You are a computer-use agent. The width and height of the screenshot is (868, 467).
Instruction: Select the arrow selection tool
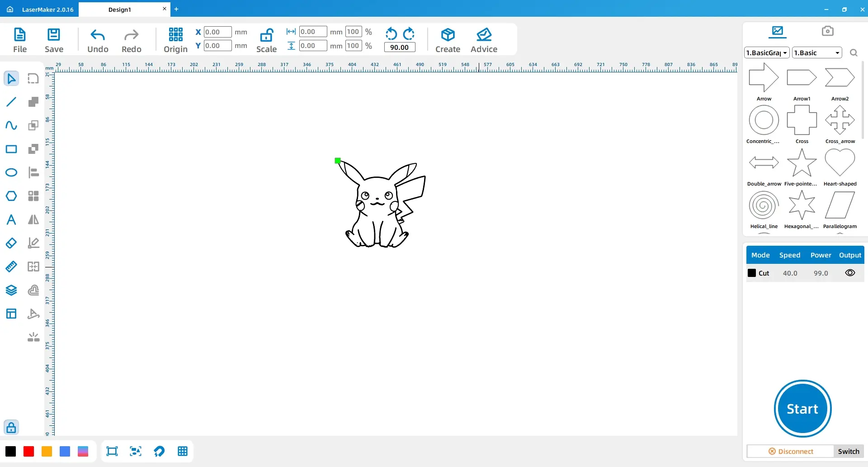11,78
